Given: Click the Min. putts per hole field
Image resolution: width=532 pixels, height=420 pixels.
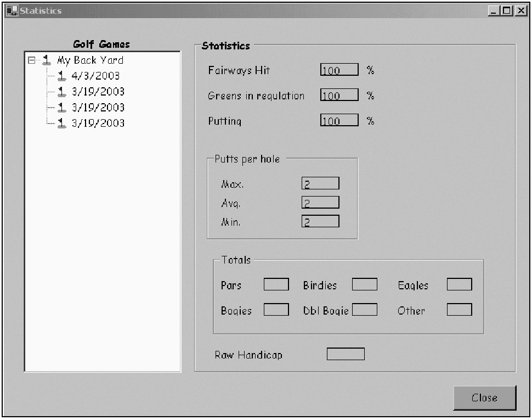Looking at the screenshot, I should pyautogui.click(x=320, y=221).
